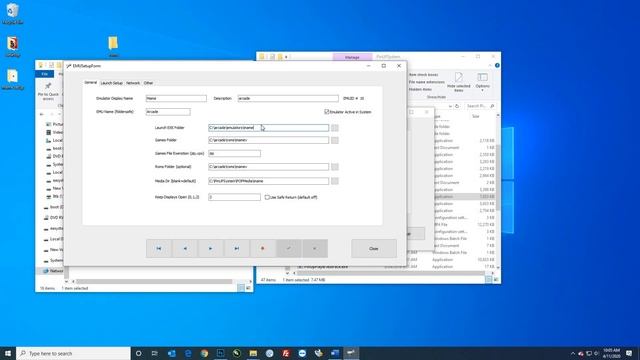Click the cancel edit button beside checkmark

[x=315, y=248]
